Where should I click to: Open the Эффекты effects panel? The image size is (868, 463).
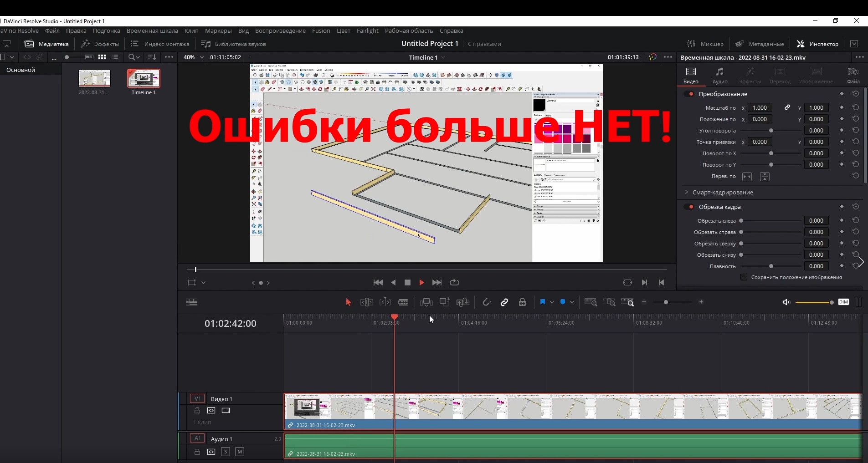pos(100,44)
